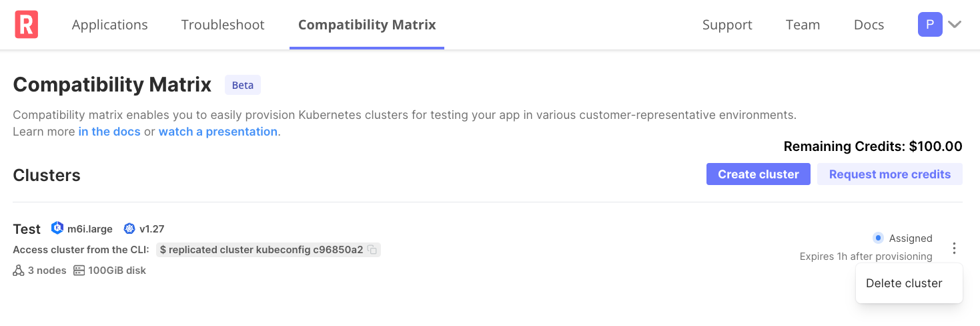Click Request more credits
The width and height of the screenshot is (980, 326).
tap(889, 174)
